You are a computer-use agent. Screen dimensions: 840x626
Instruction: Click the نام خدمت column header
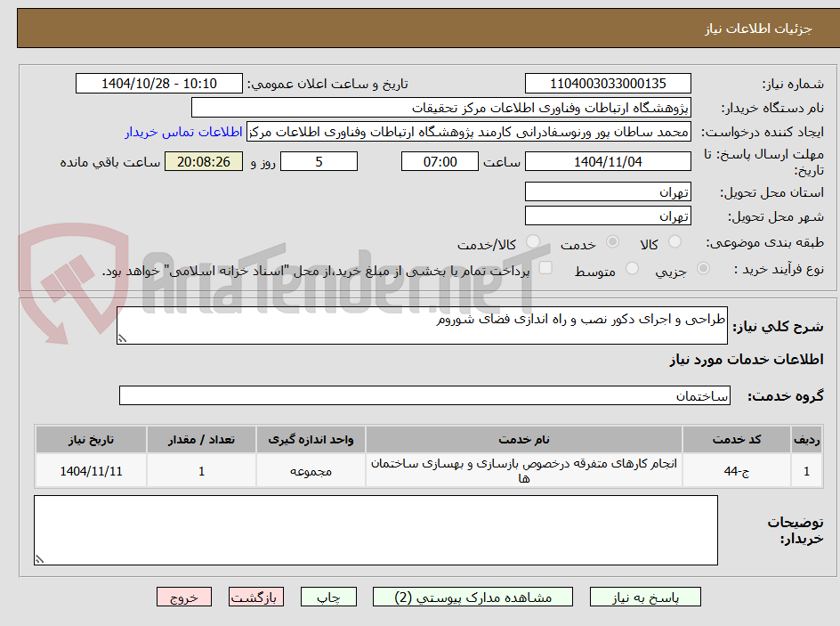point(524,440)
